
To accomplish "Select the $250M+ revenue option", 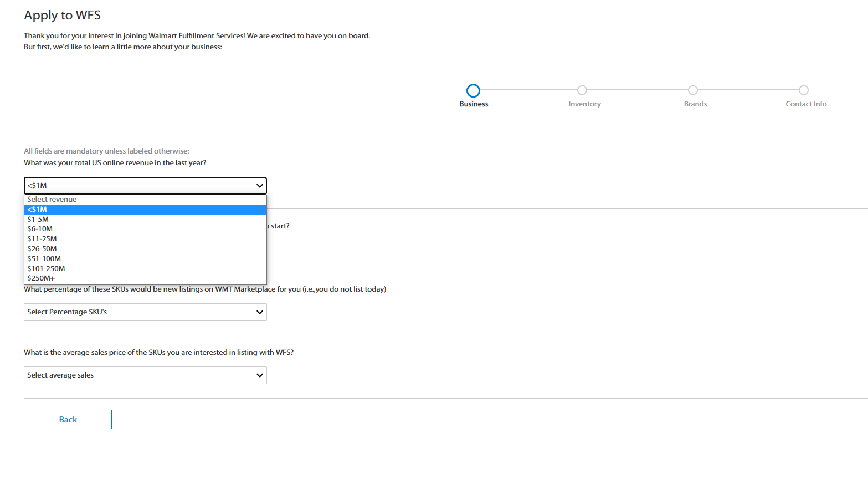I will click(x=145, y=278).
